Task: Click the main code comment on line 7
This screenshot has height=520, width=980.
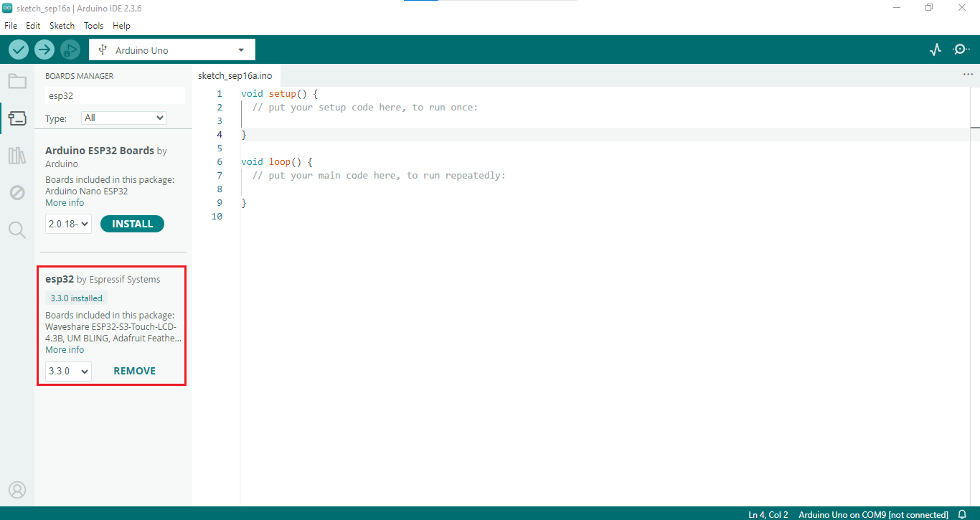Action: (x=379, y=176)
